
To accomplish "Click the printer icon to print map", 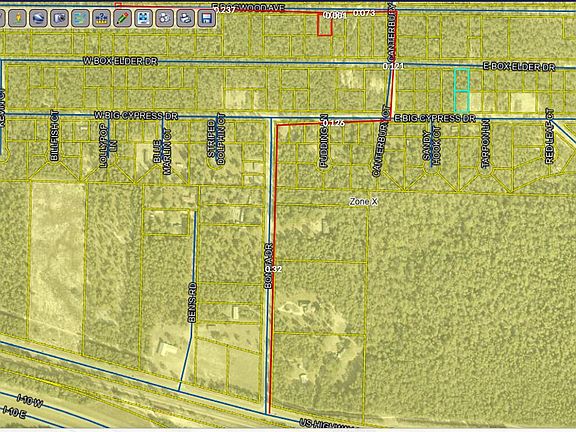I will tap(185, 18).
